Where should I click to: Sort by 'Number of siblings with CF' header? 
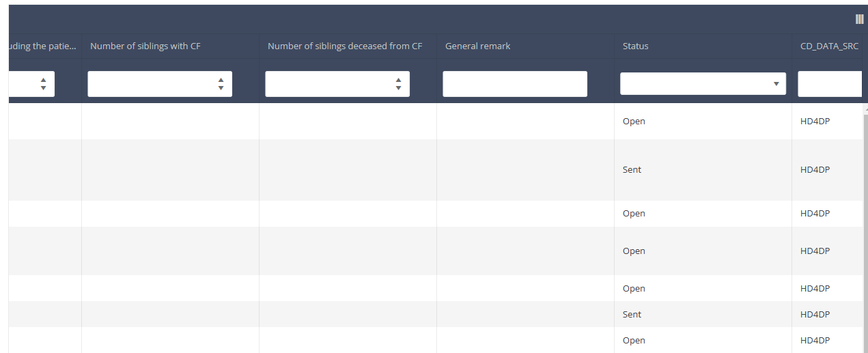tap(145, 46)
